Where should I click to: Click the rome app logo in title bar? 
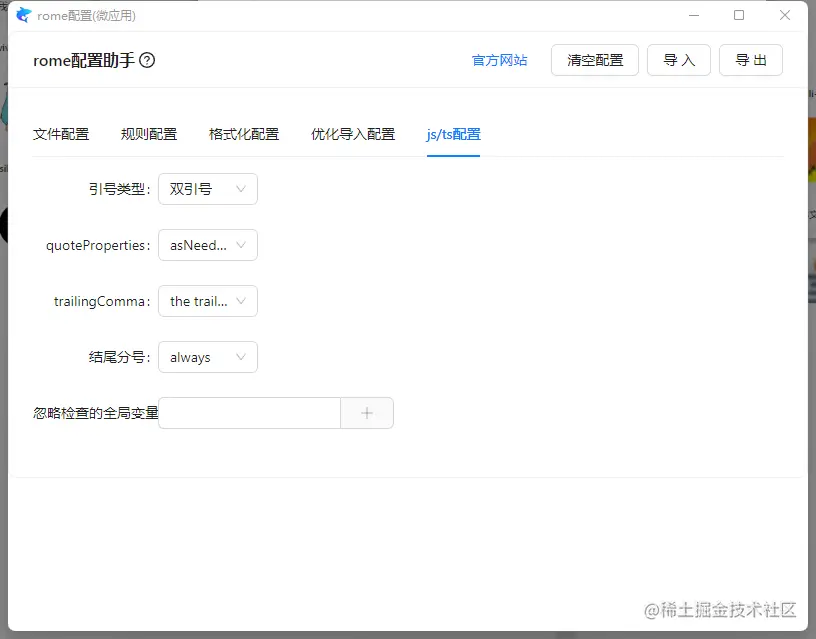[x=23, y=16]
